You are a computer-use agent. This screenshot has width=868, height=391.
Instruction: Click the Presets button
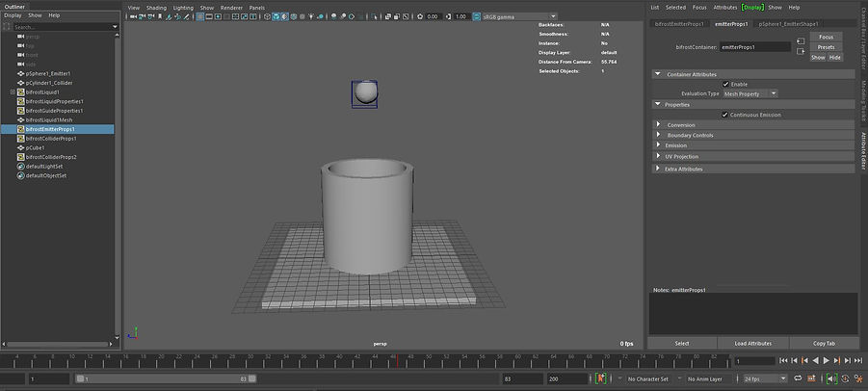(826, 47)
